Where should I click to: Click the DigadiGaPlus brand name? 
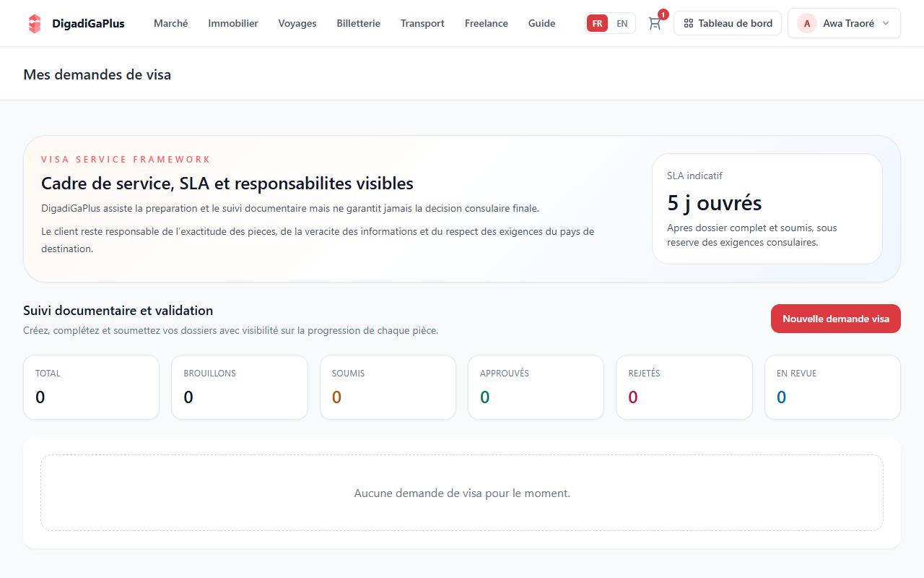click(x=88, y=23)
